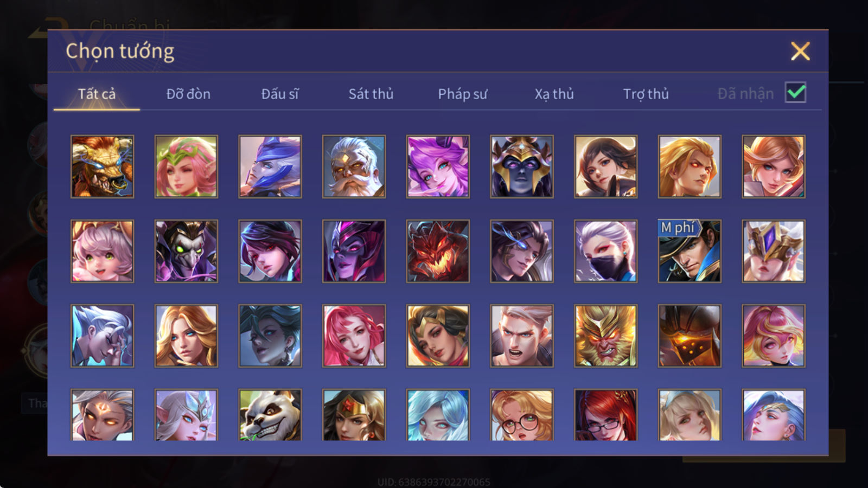Toggle the Đã nhận checkbox
The height and width of the screenshot is (488, 868).
(x=795, y=93)
